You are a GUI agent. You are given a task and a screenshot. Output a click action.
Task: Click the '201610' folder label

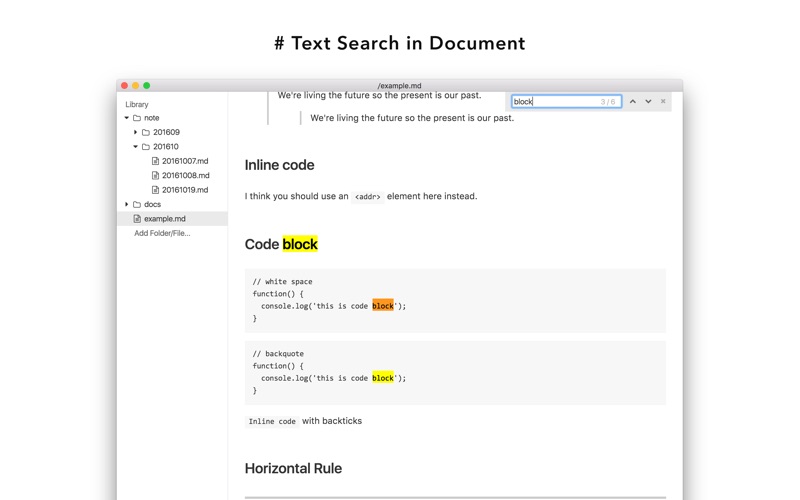(x=166, y=146)
